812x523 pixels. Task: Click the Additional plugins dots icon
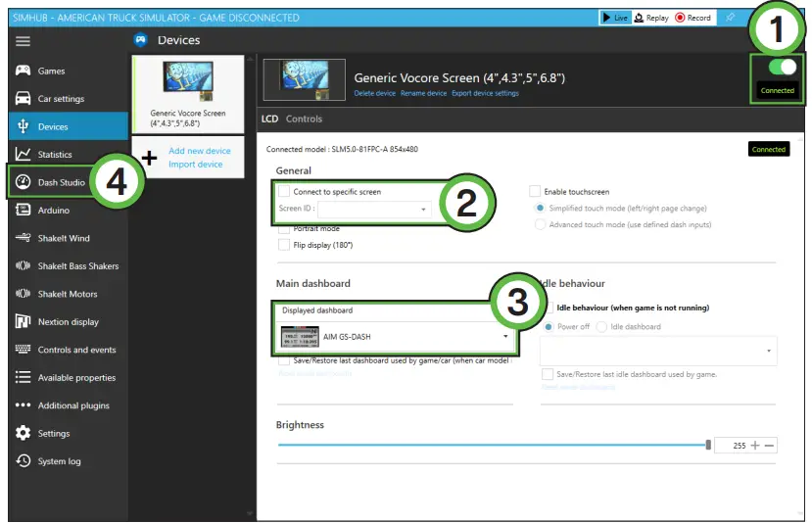pos(23,404)
